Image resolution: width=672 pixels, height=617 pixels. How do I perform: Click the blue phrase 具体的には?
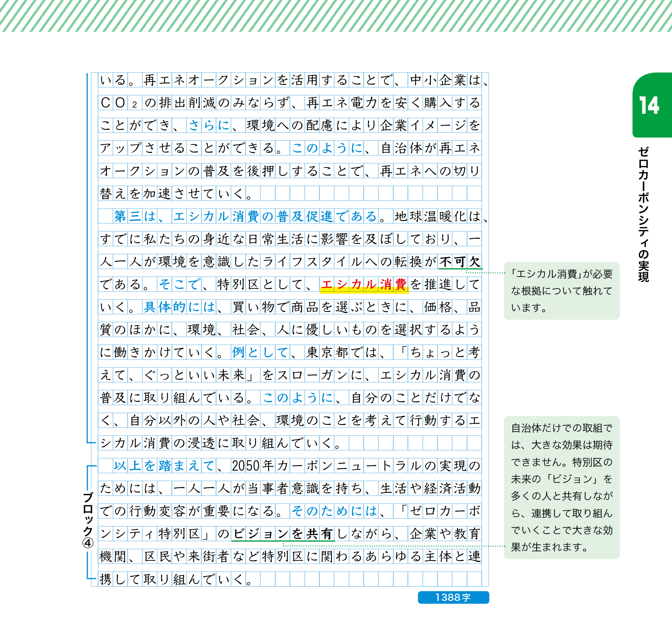(x=179, y=307)
